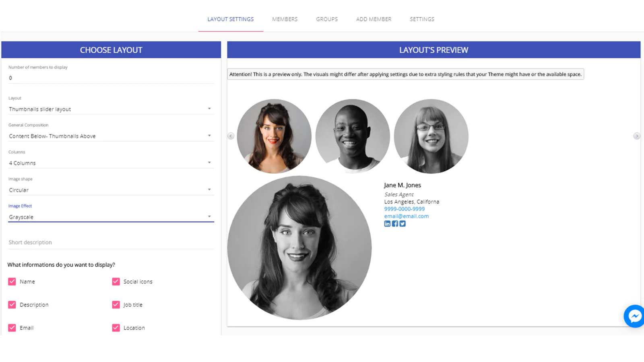Click the Jane M. Jones name
The width and height of the screenshot is (644, 362).
pos(402,185)
